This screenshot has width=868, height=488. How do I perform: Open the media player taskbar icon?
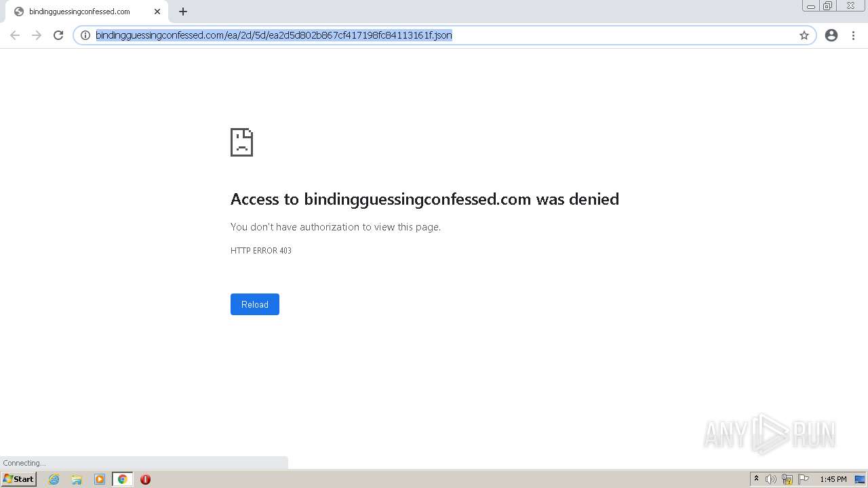tap(100, 479)
